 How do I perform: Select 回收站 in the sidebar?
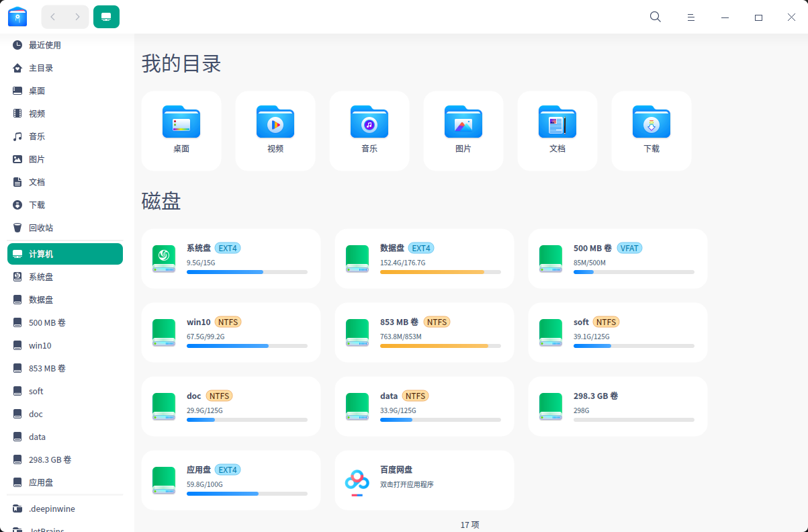[x=40, y=228]
